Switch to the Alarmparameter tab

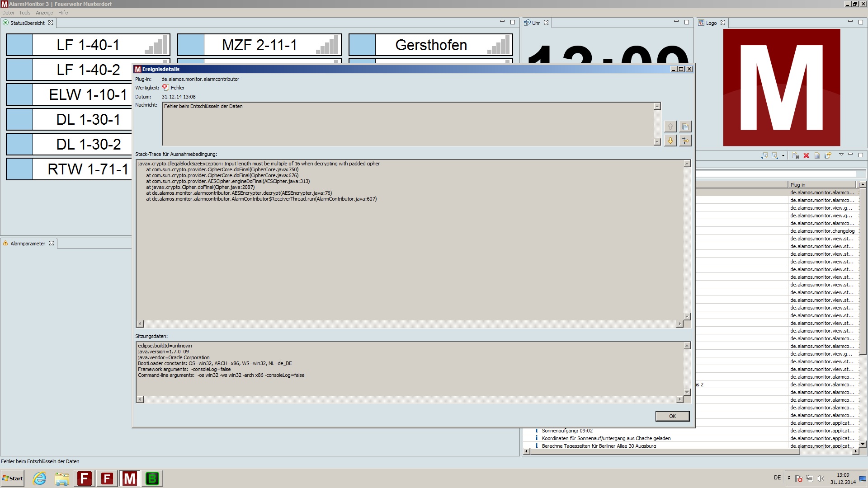point(28,243)
